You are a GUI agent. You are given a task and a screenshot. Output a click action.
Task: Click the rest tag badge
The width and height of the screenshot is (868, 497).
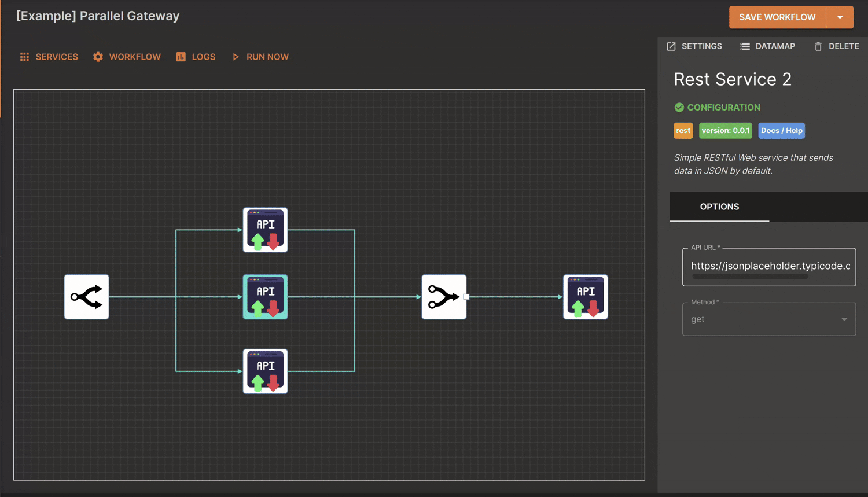pyautogui.click(x=683, y=131)
